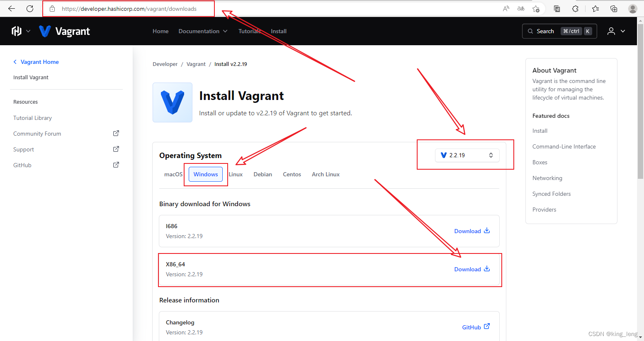Open the Install featured doc
644x341 pixels.
pos(540,131)
